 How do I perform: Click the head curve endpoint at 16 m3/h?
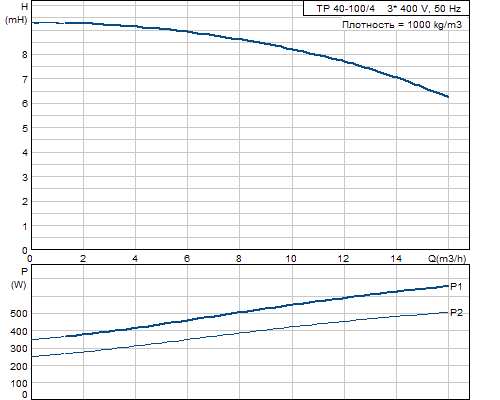point(448,97)
